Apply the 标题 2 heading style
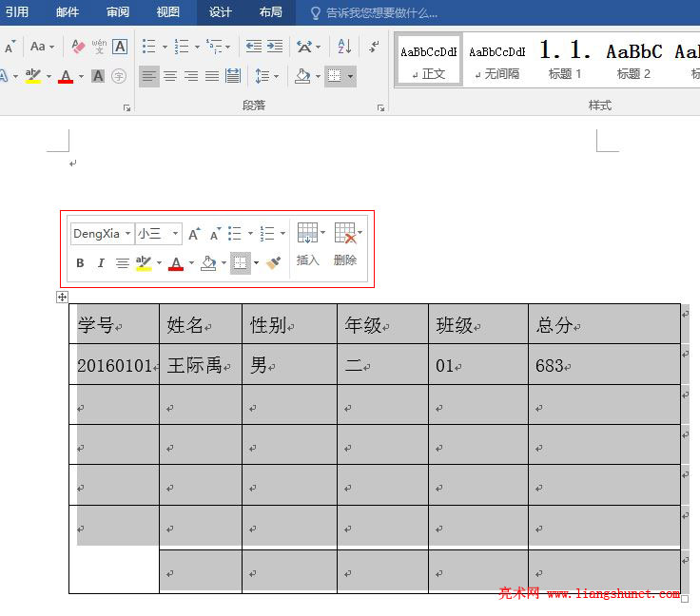This screenshot has width=700, height=616. tap(633, 59)
